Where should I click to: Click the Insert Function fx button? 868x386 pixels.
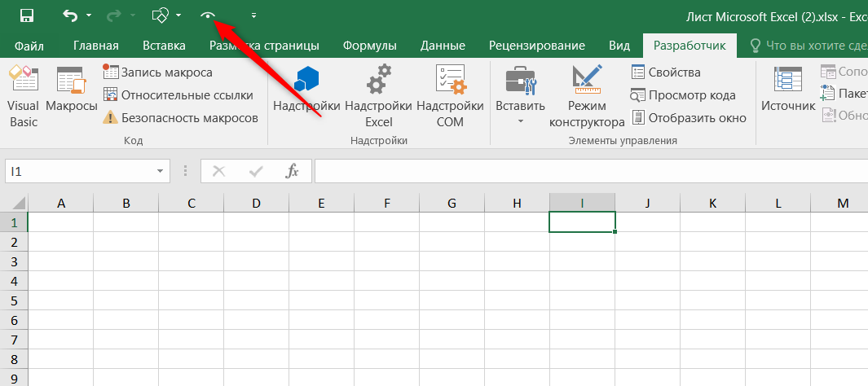tap(292, 172)
